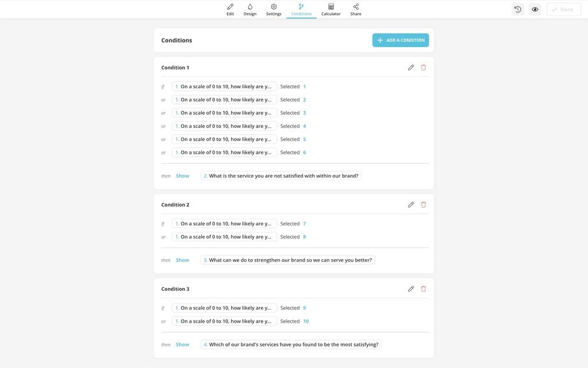This screenshot has height=368, width=588.
Task: Go to the Calculator tab
Action: [x=331, y=9]
